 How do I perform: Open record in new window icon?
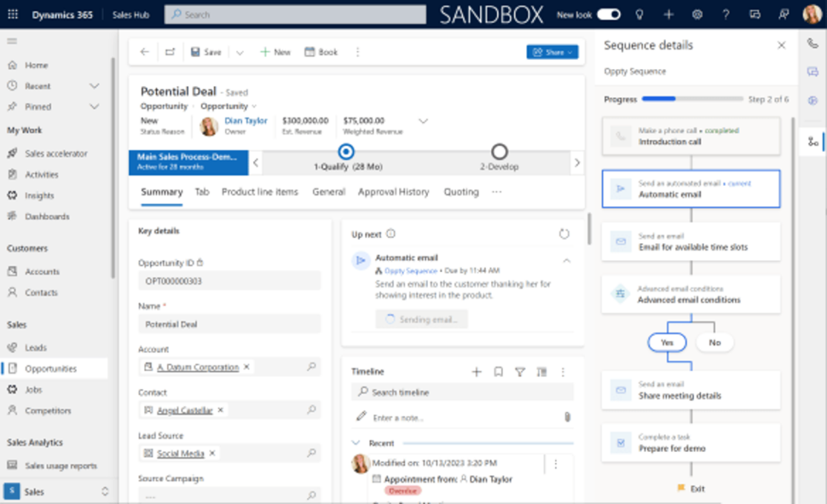click(170, 52)
